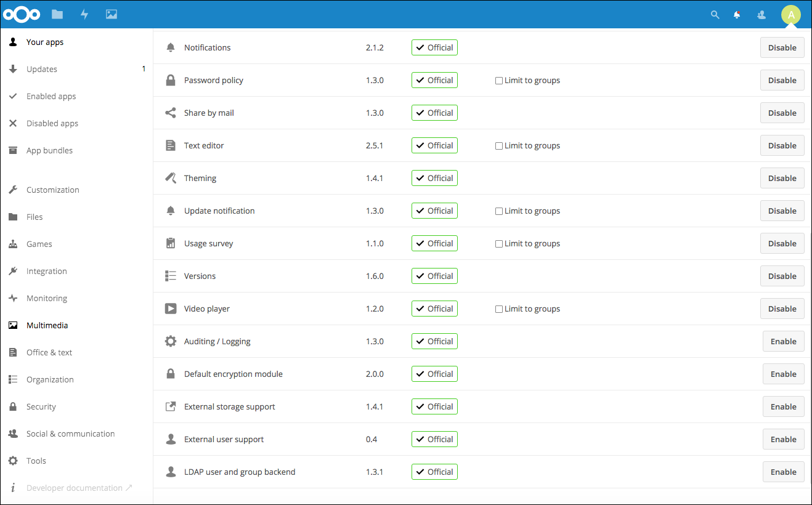Click the Theming app name

click(200, 179)
